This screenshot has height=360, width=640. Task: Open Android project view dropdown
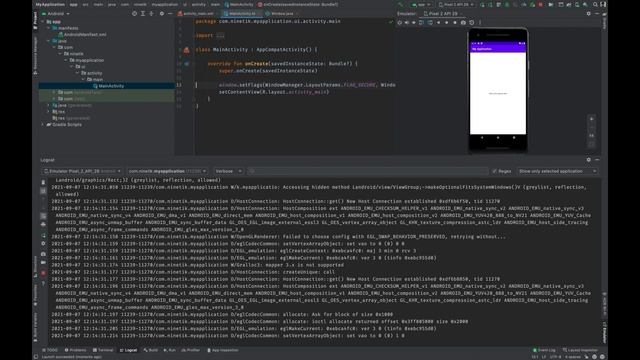coord(56,14)
